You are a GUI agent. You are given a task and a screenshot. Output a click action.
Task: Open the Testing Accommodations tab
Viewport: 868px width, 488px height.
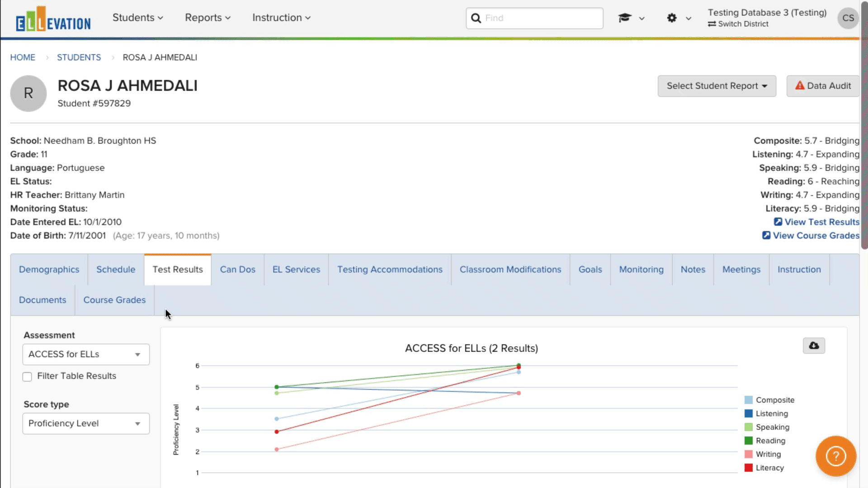pyautogui.click(x=390, y=269)
